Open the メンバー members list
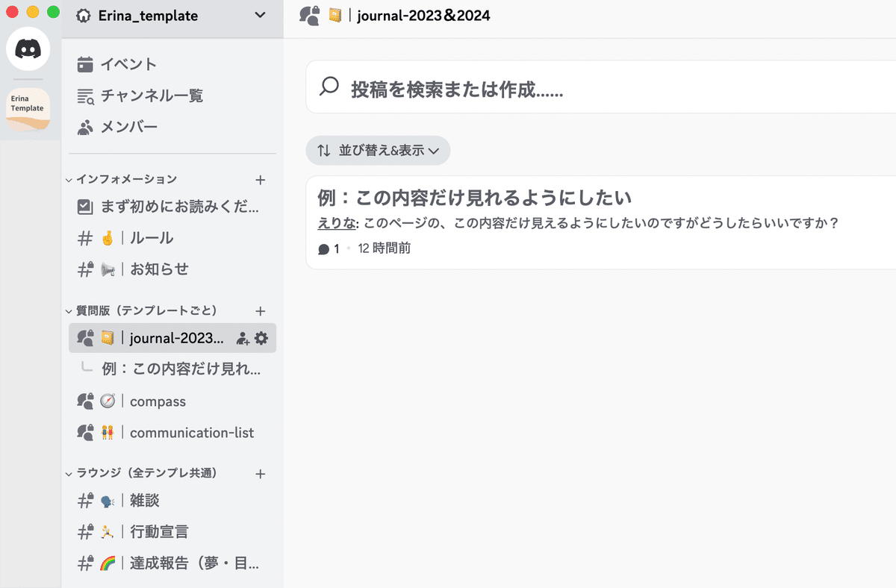The width and height of the screenshot is (896, 588). click(x=128, y=127)
